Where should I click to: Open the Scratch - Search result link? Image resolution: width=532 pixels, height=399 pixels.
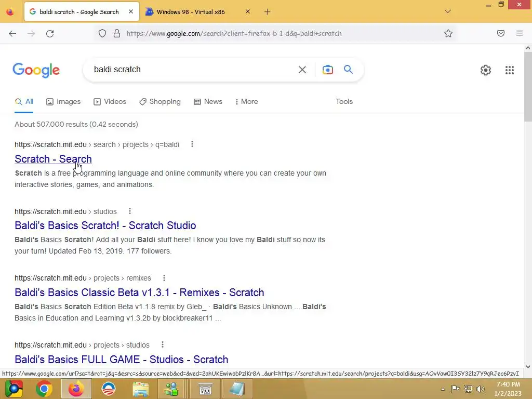point(54,159)
